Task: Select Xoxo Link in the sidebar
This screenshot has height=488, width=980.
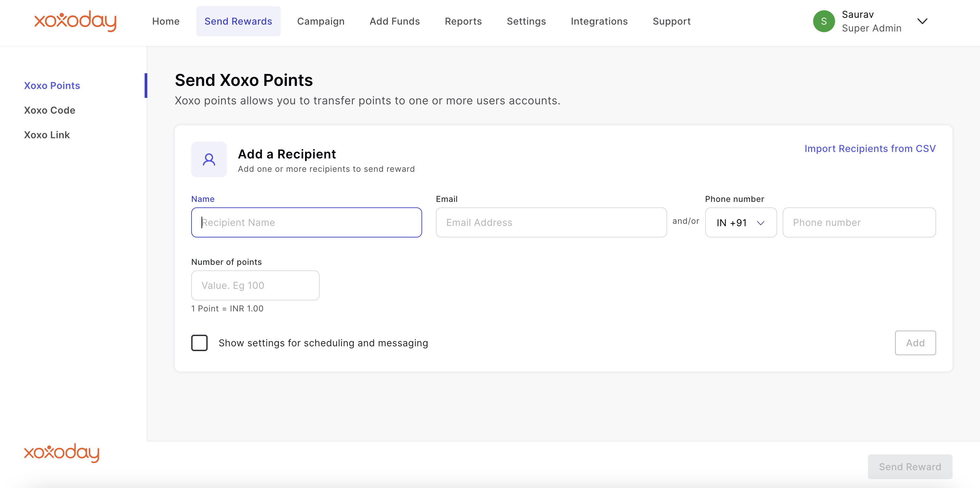Action: [47, 135]
